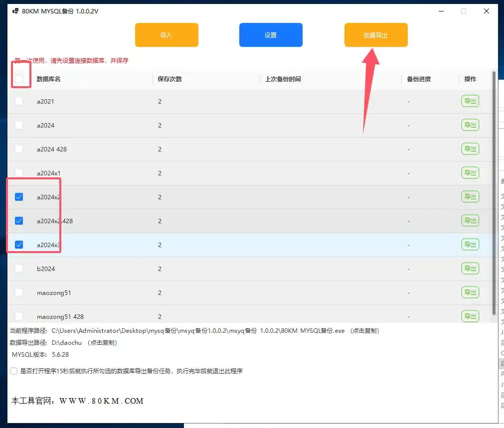Close the 80KM MYSQL备份 window
This screenshot has height=428, width=504.
click(x=487, y=11)
